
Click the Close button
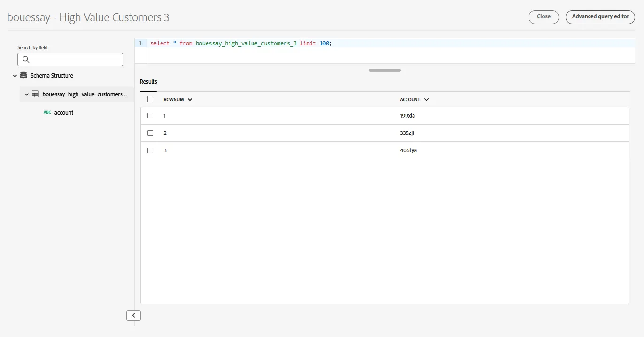pyautogui.click(x=544, y=17)
